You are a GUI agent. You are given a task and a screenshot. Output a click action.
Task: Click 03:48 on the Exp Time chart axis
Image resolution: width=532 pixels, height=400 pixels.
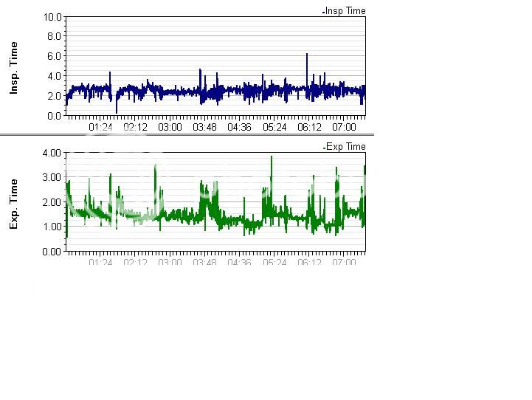[205, 262]
